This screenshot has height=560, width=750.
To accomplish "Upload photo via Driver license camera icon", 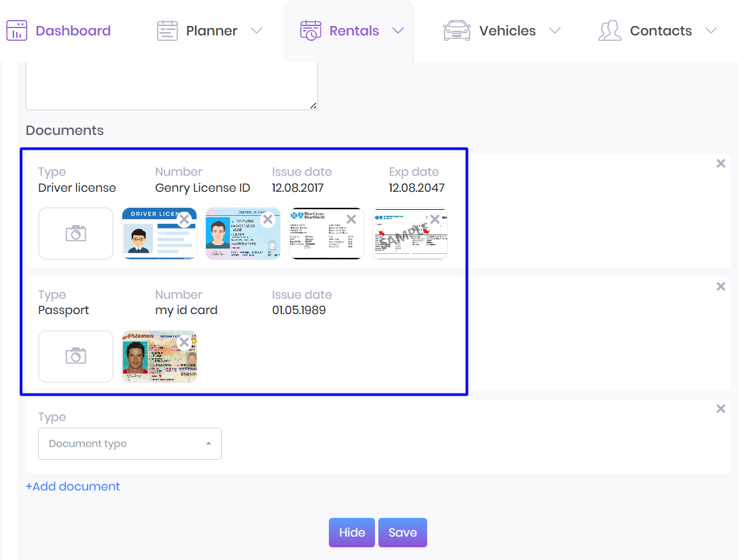I will click(x=76, y=233).
